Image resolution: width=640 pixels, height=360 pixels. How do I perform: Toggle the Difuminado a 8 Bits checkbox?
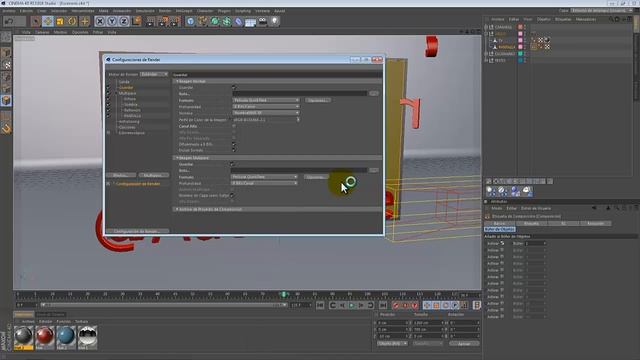(234, 144)
